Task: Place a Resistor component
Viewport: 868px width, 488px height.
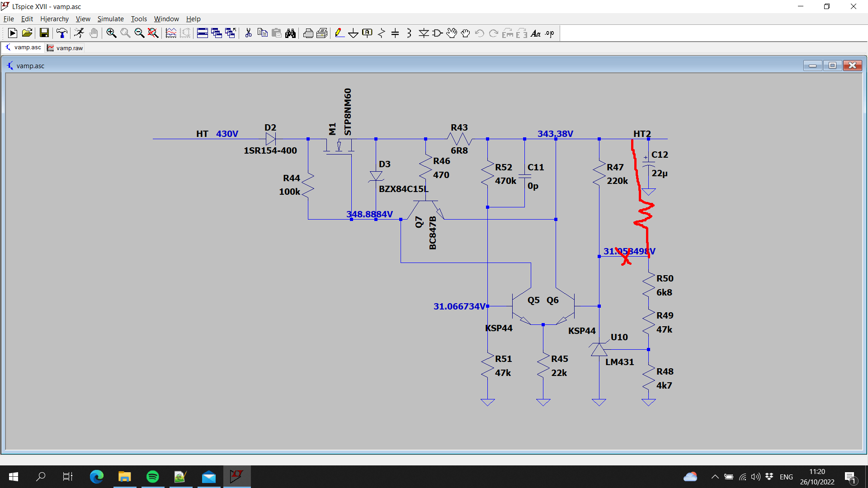Action: pos(382,33)
